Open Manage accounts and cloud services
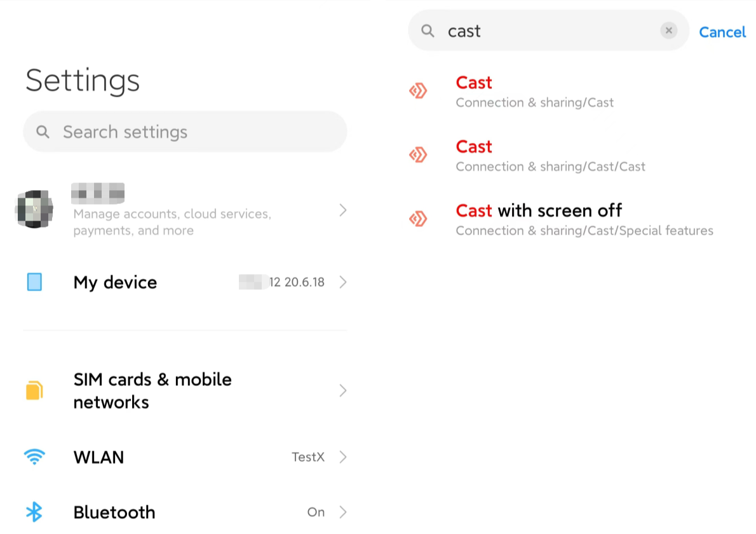Viewport: 756px width, 534px height. click(x=185, y=209)
